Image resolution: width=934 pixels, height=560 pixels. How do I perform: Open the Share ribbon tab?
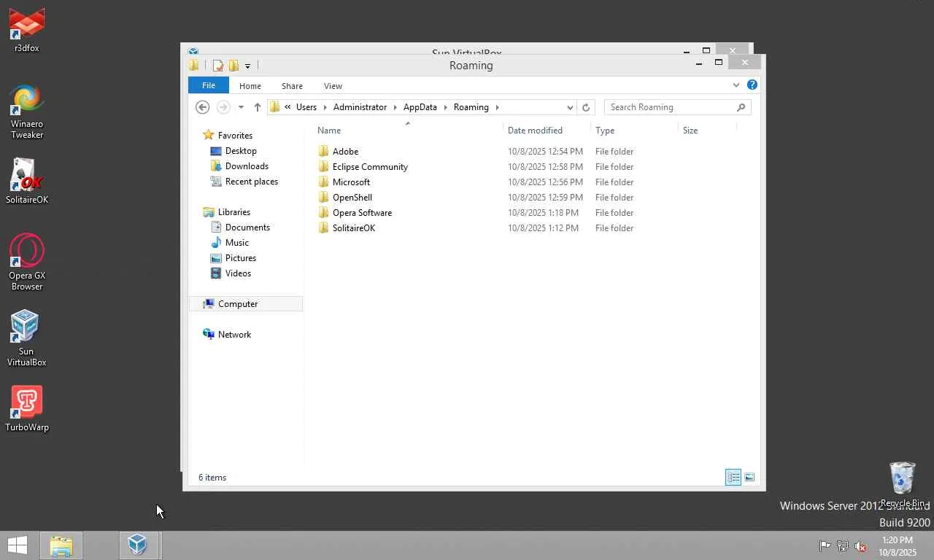coord(292,86)
